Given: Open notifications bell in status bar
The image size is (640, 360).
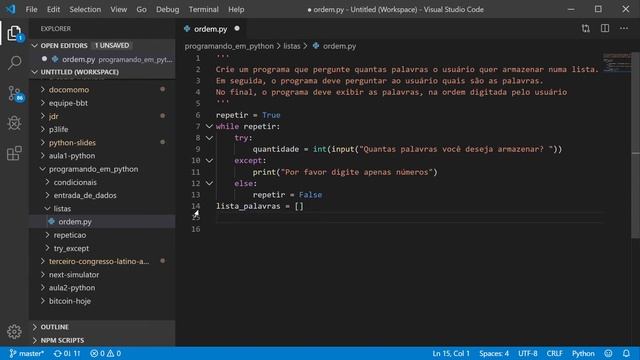Looking at the screenshot, I should point(626,353).
